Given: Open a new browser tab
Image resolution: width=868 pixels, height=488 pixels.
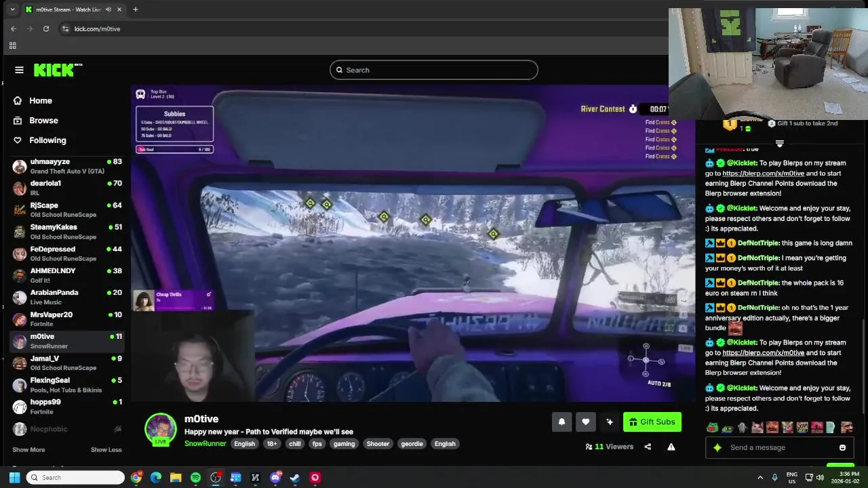Looking at the screenshot, I should [x=135, y=9].
